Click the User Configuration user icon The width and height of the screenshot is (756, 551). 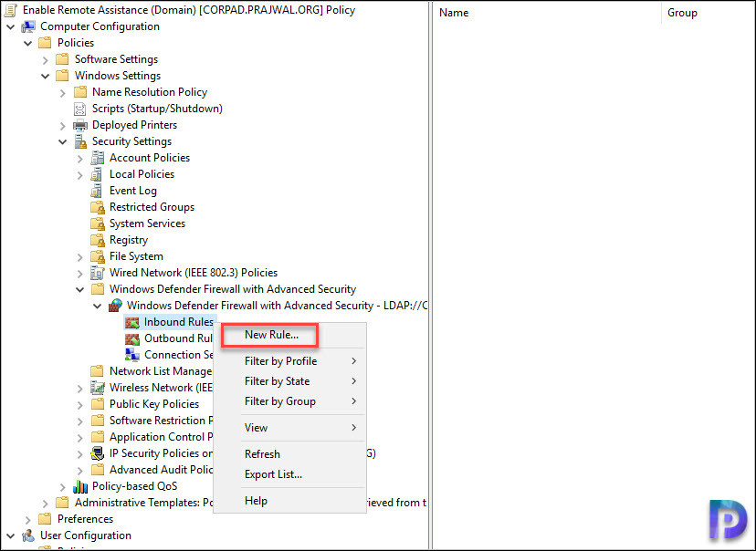[x=28, y=535]
